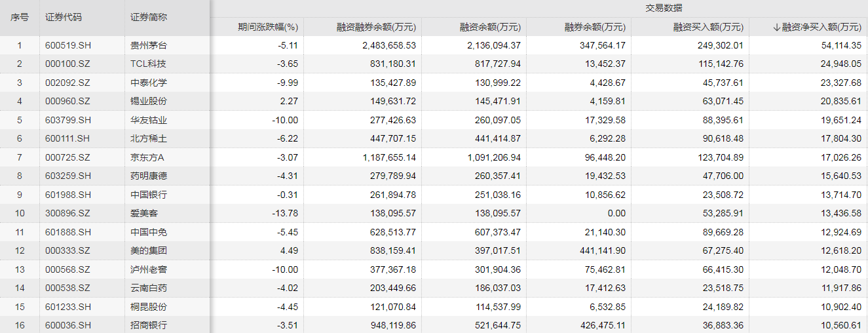Click price change value -13.78
868x333 pixels.
point(286,213)
